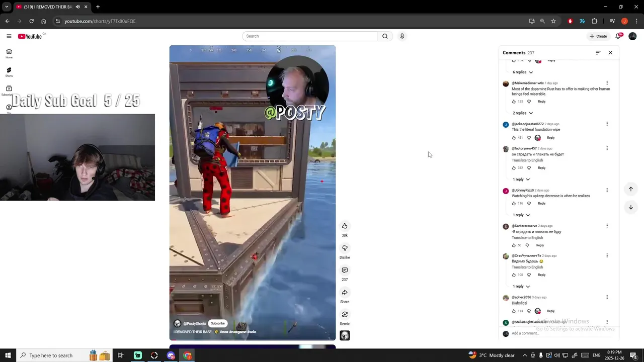This screenshot has width=644, height=362.
Task: Open options menu for Santororeserve comment
Action: click(x=607, y=226)
